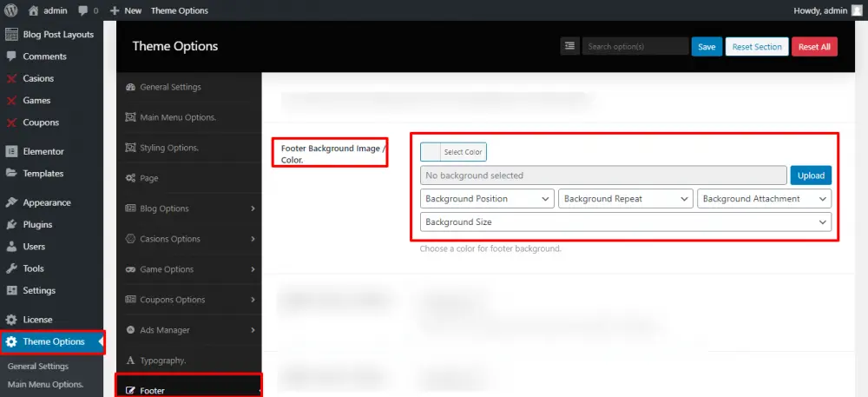Click 'Choose a color for footer background.' text
868x397 pixels.
click(490, 249)
